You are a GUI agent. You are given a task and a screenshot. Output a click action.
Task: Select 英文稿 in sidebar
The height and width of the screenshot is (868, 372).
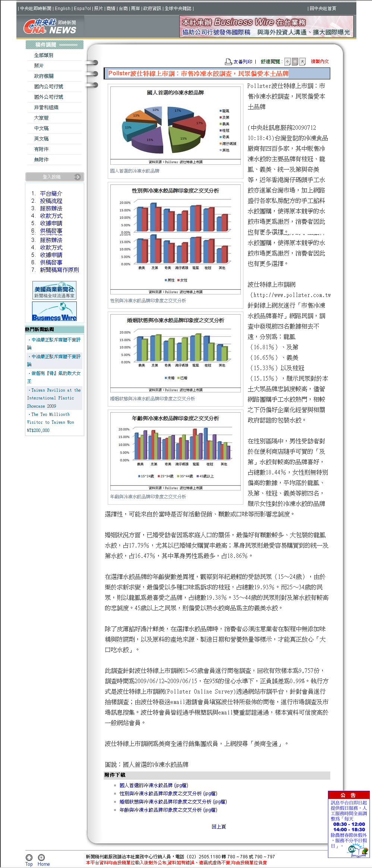click(x=41, y=139)
